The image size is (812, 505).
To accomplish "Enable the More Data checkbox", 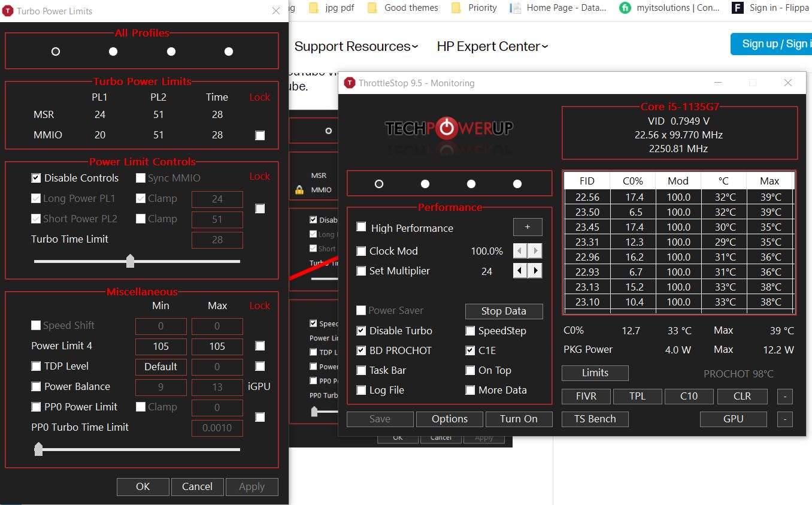I will (x=470, y=390).
